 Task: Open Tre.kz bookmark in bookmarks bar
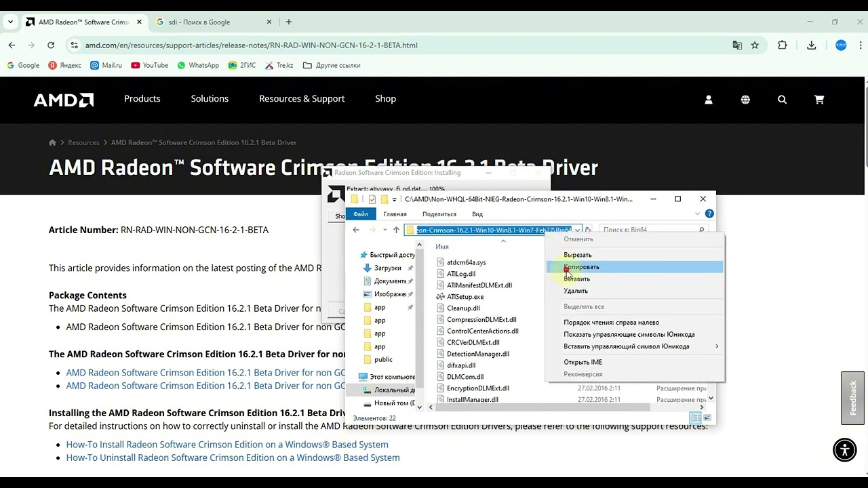point(279,66)
